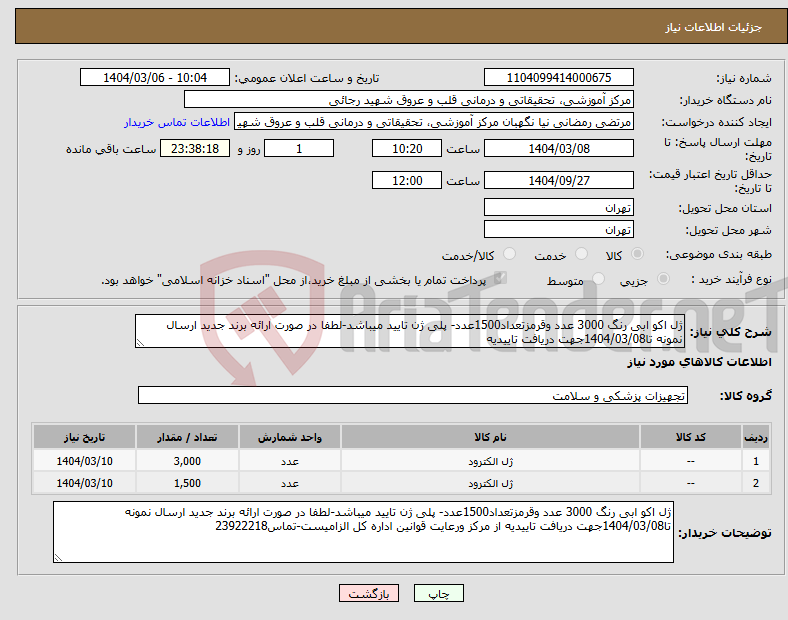The width and height of the screenshot is (788, 620).
Task: Click ژل الکترود in row 2
Action: [490, 483]
